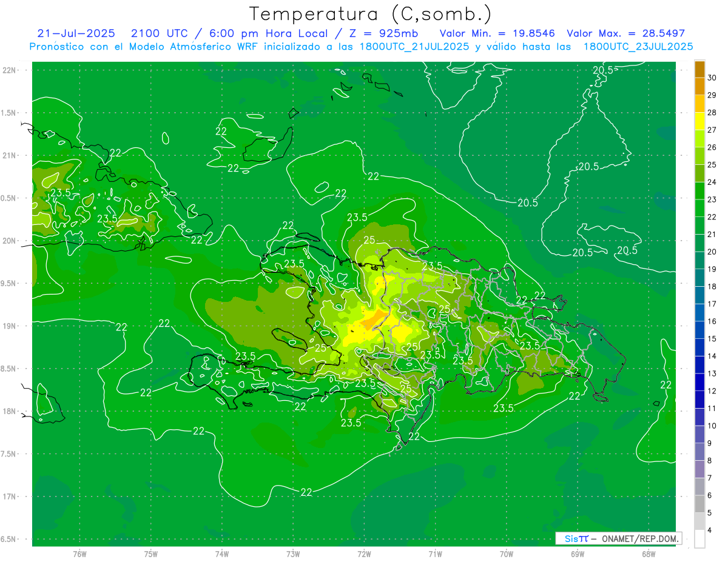Screen dimensions: 728x562
Task: Click the '2100 UTC' time label
Action: point(160,33)
